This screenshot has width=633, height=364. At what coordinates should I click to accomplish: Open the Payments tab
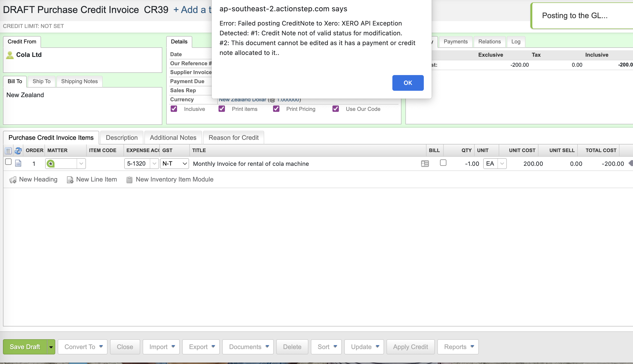click(x=455, y=41)
